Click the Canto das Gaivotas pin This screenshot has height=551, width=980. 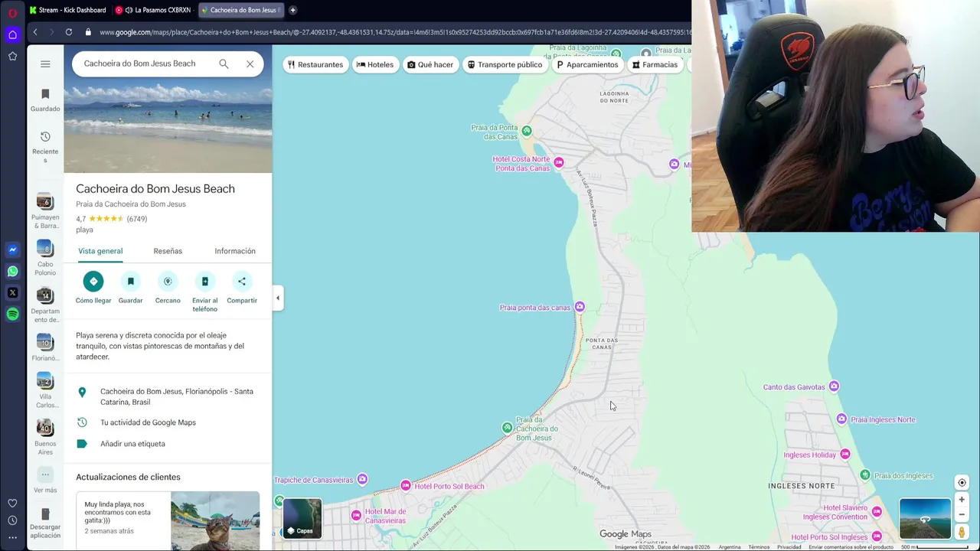[x=834, y=386]
